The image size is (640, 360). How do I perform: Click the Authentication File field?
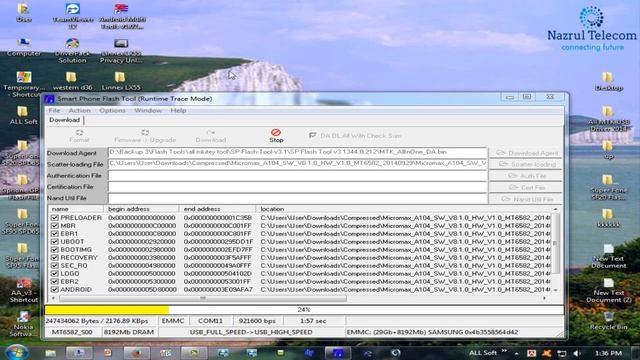pyautogui.click(x=298, y=176)
